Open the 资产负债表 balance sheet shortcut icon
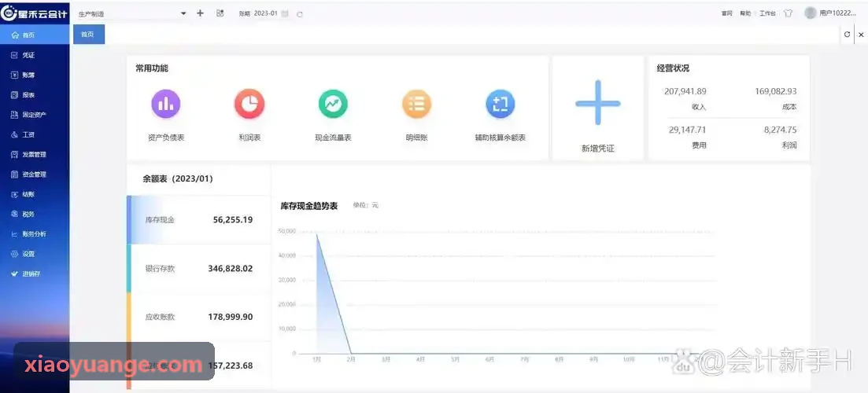The width and height of the screenshot is (868, 393). 166,104
